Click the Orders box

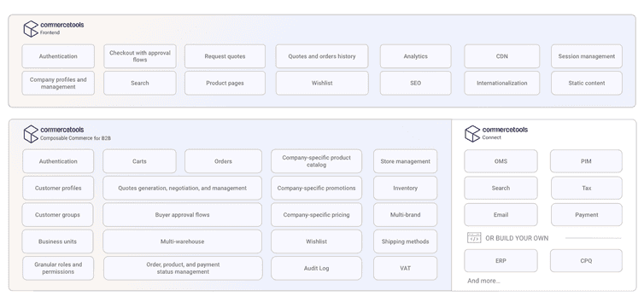pyautogui.click(x=223, y=161)
